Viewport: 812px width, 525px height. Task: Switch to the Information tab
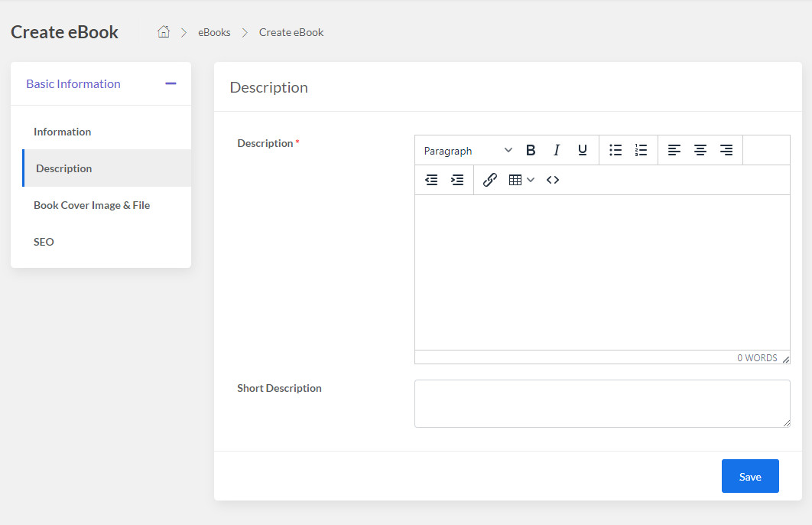point(62,132)
